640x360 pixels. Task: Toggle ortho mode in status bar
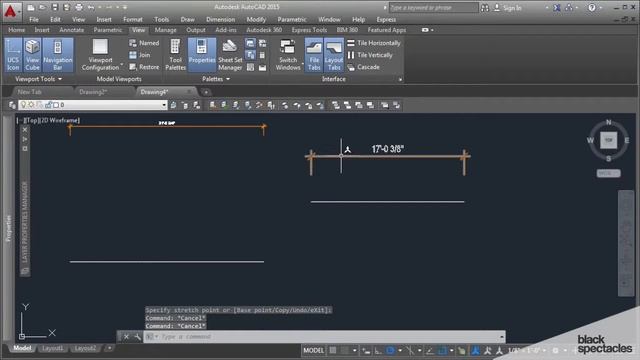(x=378, y=351)
